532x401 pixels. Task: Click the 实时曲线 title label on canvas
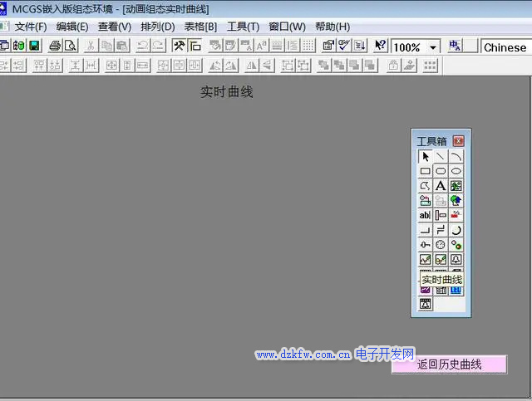click(226, 92)
